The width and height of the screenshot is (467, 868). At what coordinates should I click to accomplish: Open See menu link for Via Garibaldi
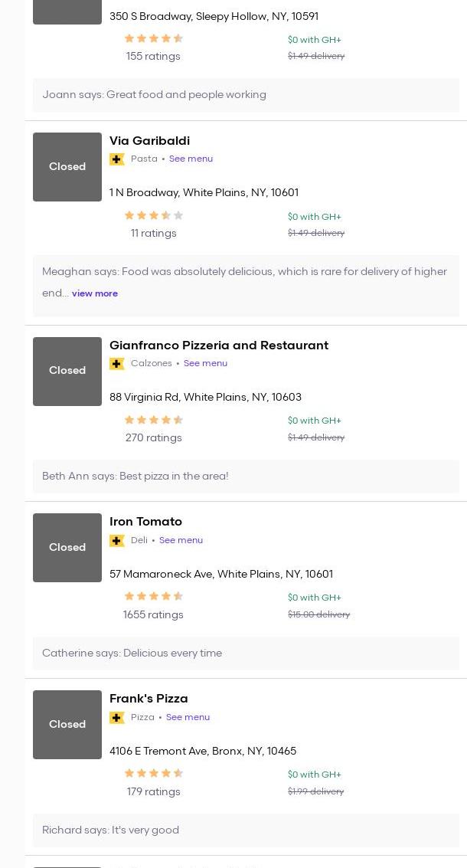point(191,159)
